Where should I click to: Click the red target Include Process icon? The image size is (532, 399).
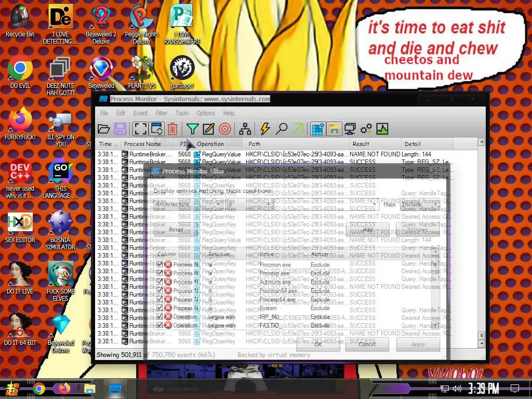point(225,129)
